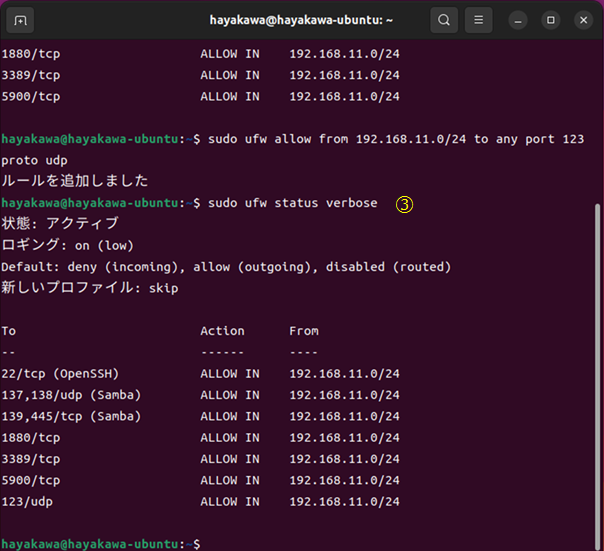This screenshot has width=604, height=551.
Task: Click the yellow circled number 3 marker
Action: click(404, 203)
